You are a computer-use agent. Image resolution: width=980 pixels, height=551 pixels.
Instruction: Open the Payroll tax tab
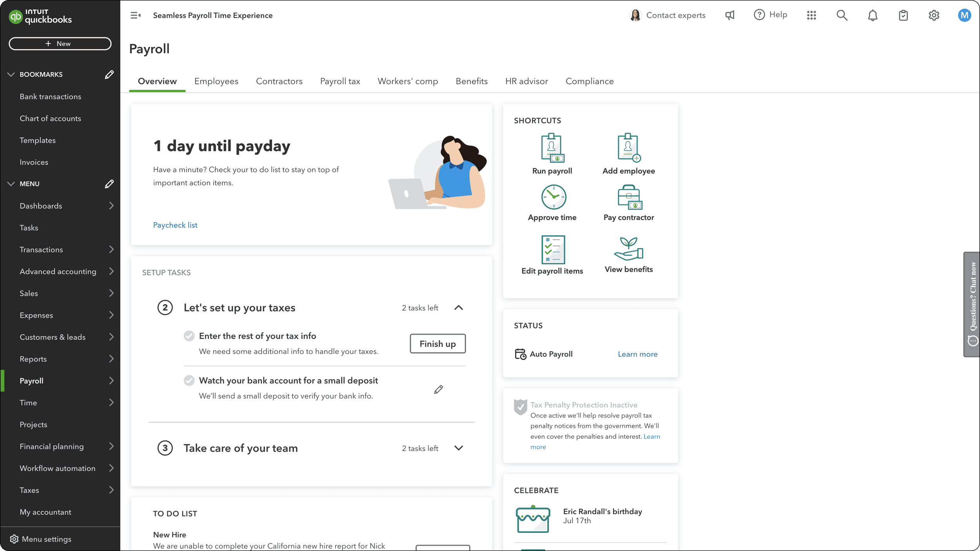340,81
